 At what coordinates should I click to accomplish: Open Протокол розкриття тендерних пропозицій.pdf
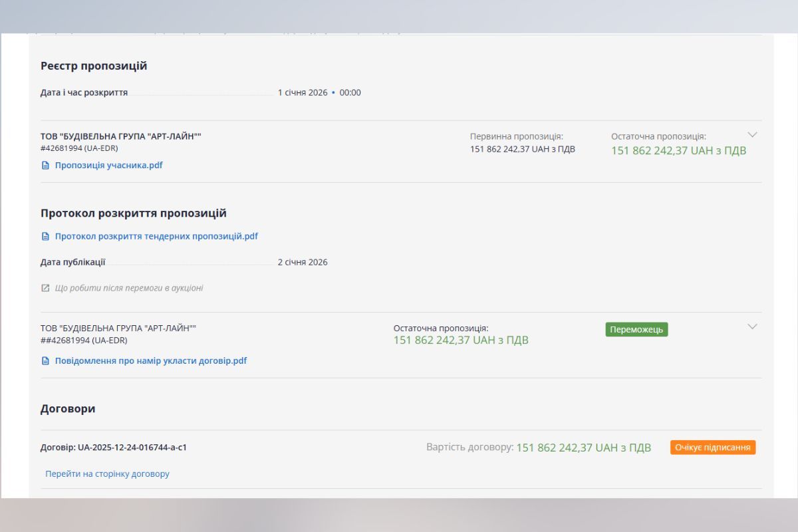tap(156, 236)
